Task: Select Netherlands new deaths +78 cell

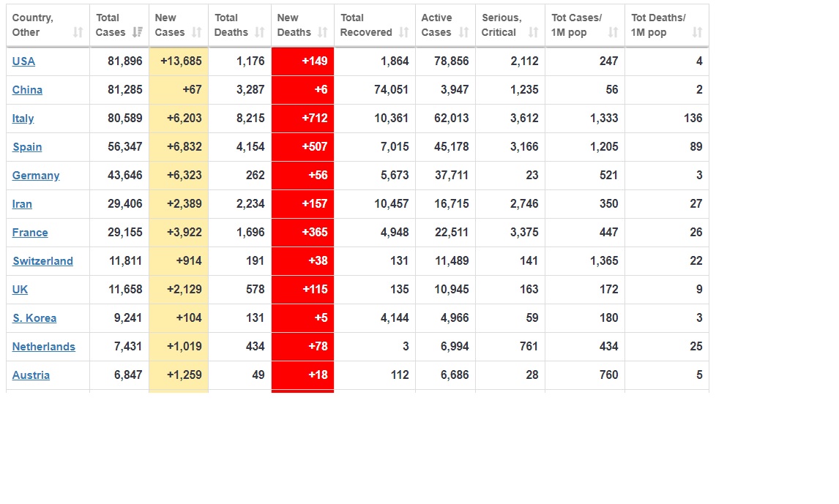Action: (x=303, y=347)
